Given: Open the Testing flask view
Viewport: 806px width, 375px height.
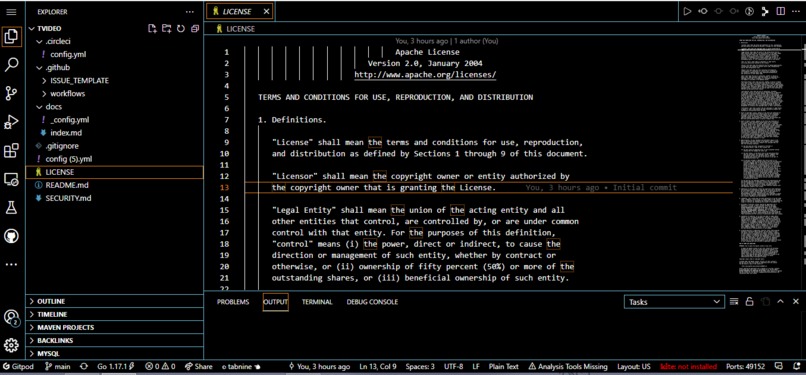Looking at the screenshot, I should [11, 207].
